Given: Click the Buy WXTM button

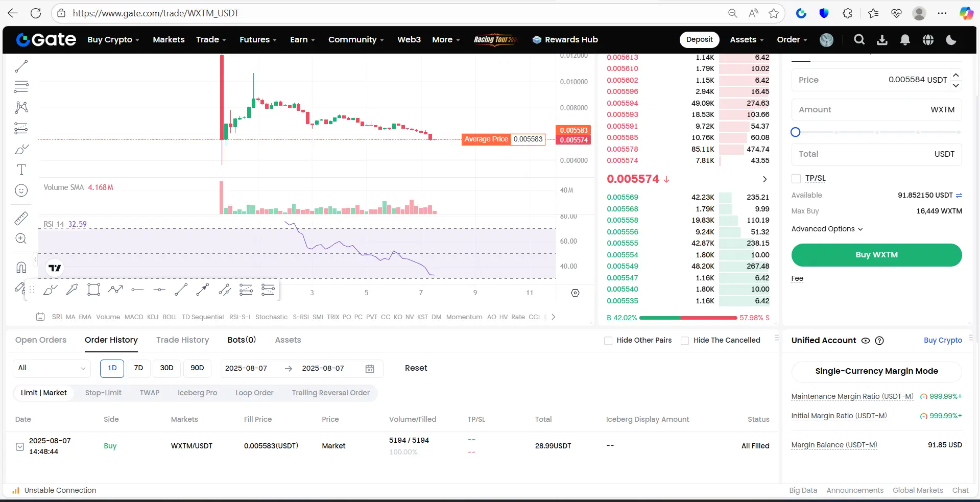Looking at the screenshot, I should coord(876,255).
